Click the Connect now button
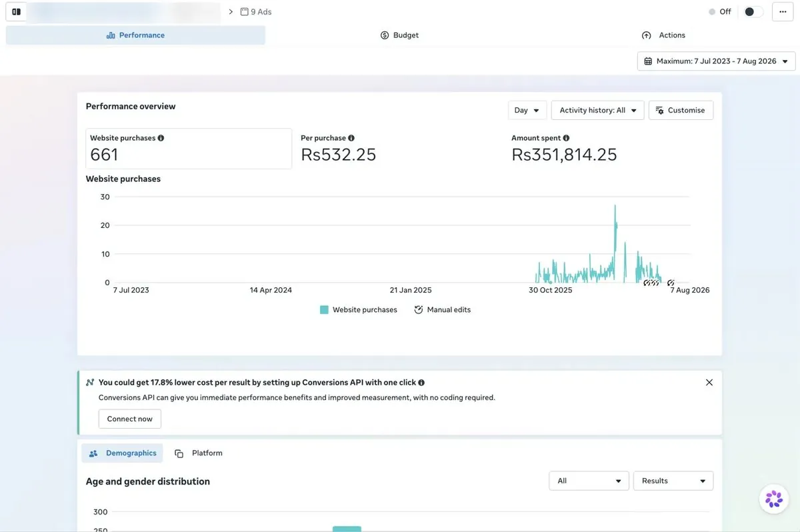This screenshot has width=800, height=532. pos(130,419)
